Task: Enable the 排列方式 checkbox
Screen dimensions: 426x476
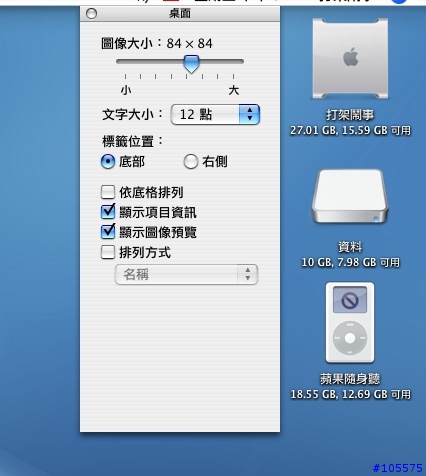Action: point(108,252)
